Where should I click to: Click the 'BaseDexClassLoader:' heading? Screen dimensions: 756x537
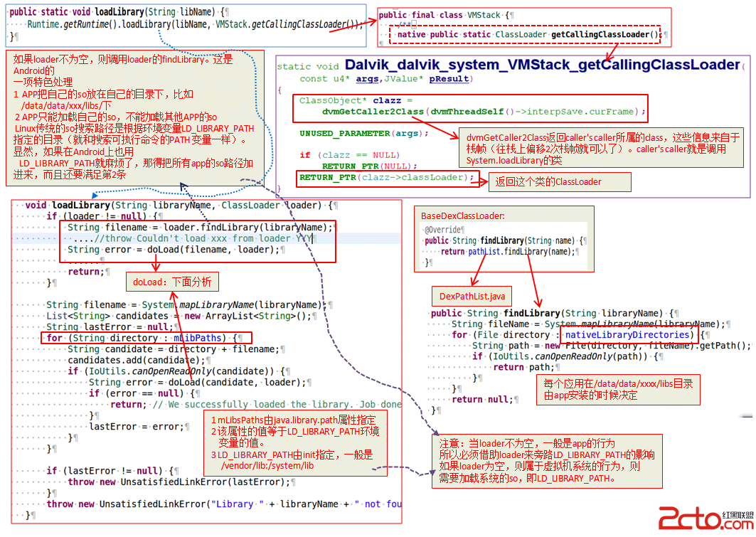[x=463, y=216]
